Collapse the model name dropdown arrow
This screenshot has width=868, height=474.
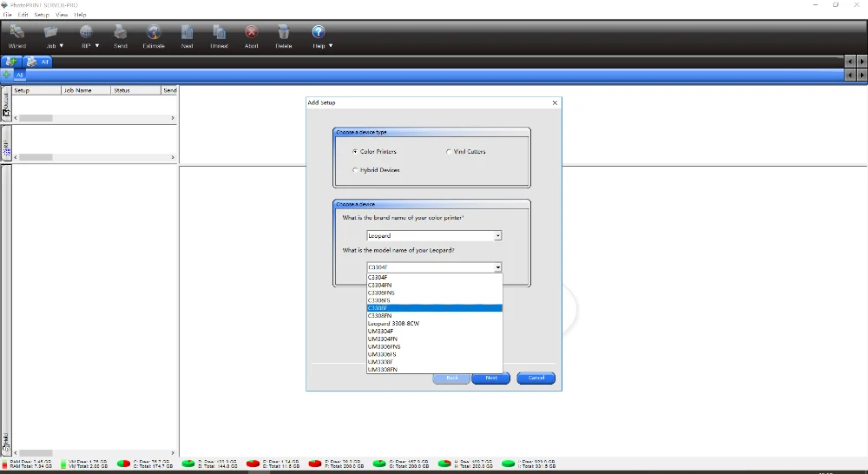click(x=497, y=267)
